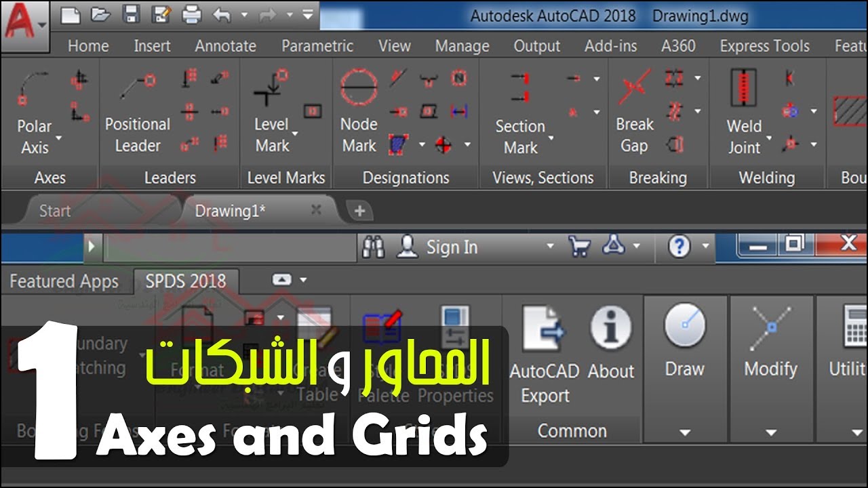The height and width of the screenshot is (488, 868).
Task: Save the drawing with the floppy disk icon
Action: [132, 13]
